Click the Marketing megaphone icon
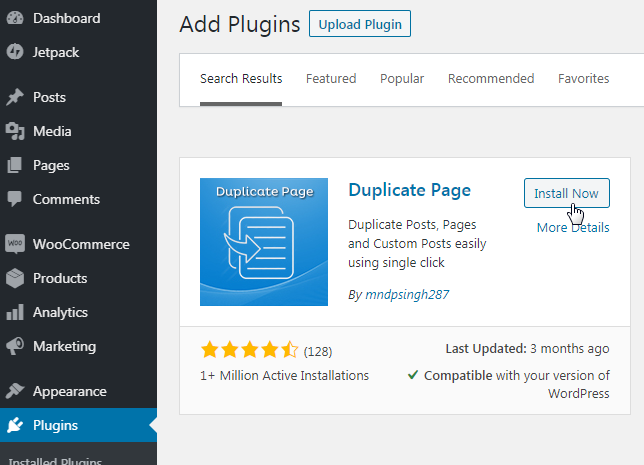The image size is (644, 465). point(15,346)
